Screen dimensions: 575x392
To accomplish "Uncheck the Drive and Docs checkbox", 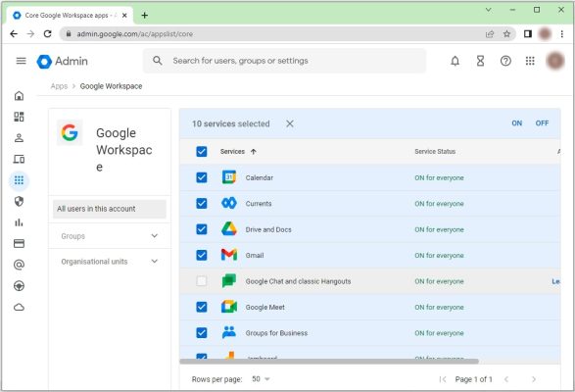I will coord(202,229).
